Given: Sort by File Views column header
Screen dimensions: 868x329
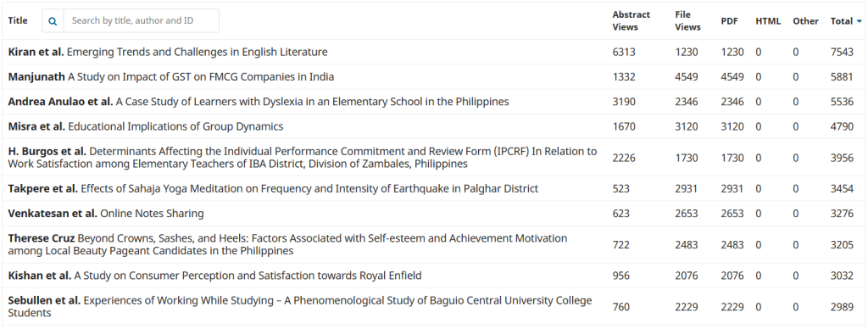Looking at the screenshot, I should pyautogui.click(x=687, y=20).
